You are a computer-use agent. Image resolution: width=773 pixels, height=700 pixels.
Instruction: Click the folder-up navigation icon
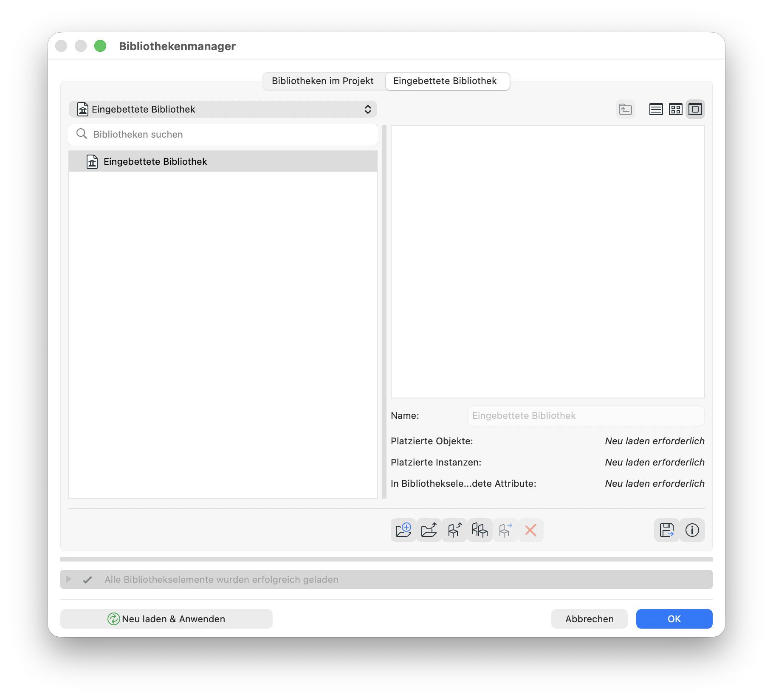pyautogui.click(x=626, y=110)
